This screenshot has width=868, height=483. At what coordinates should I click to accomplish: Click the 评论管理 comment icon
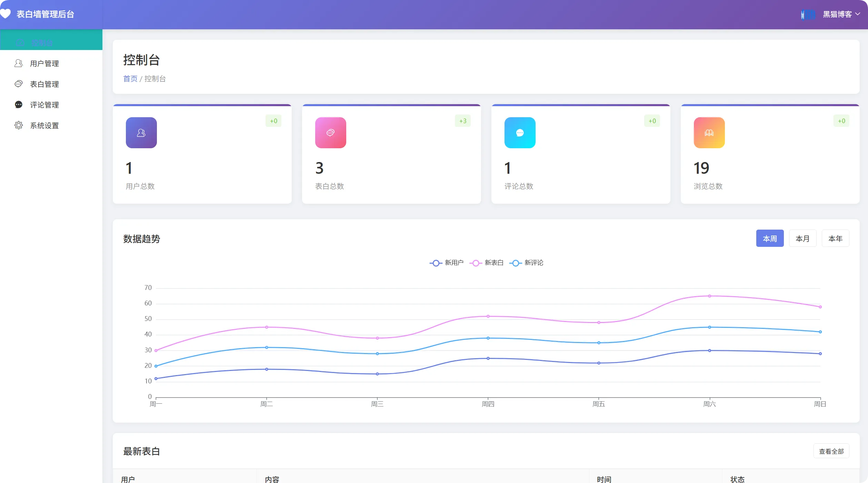19,105
